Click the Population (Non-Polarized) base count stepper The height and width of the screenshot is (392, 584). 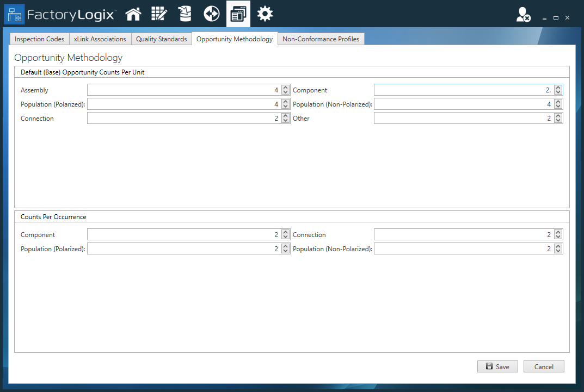point(558,104)
